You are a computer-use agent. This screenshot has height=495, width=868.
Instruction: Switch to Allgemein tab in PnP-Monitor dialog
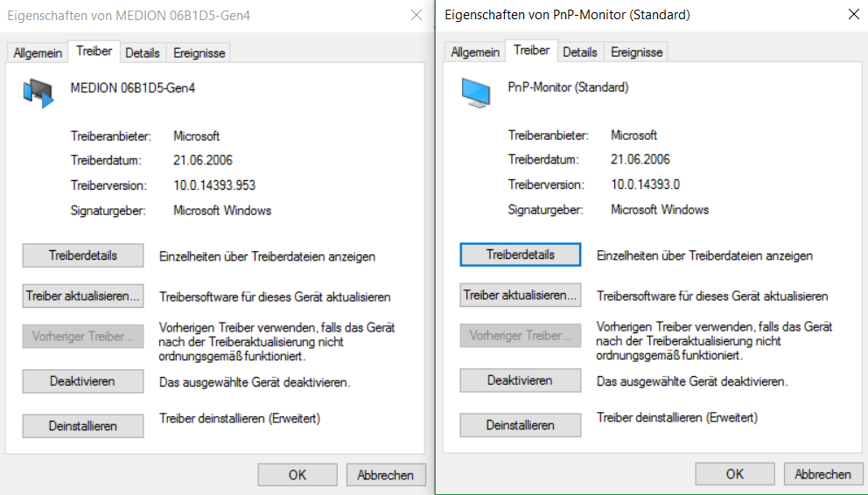point(475,52)
